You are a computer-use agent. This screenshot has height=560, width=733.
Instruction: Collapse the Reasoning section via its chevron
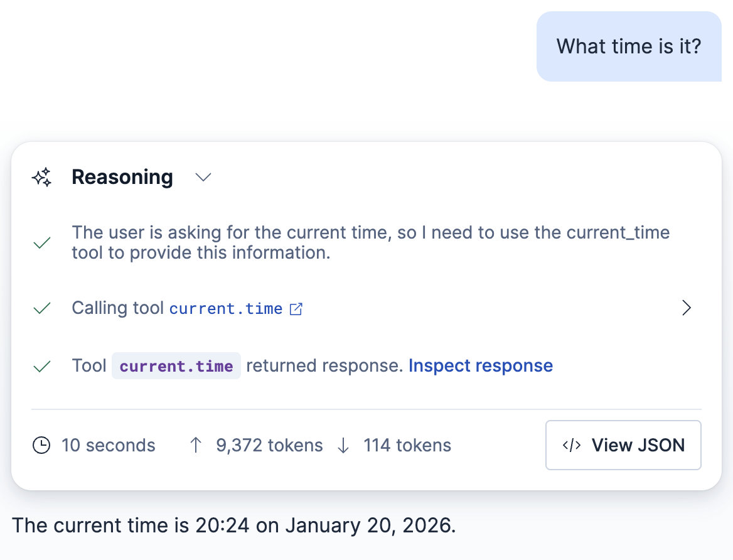coord(203,178)
